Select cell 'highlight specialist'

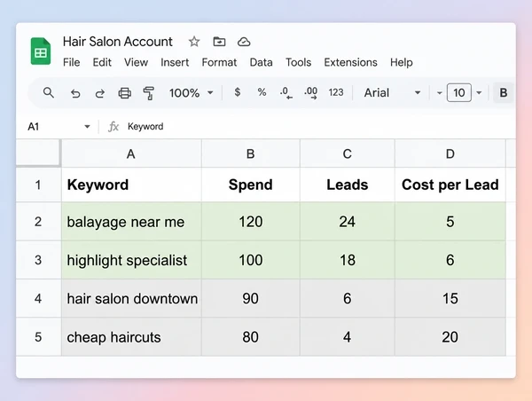point(131,260)
